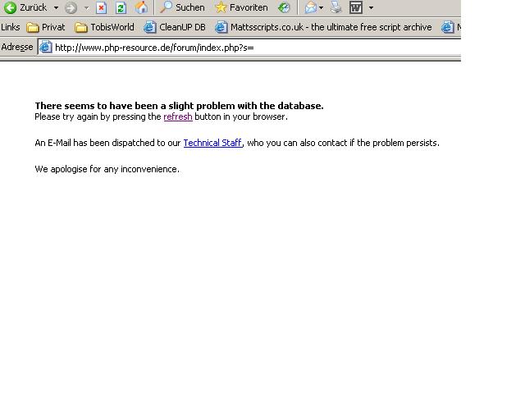525x420 pixels.
Task: Print the page with printer icon
Action: tap(336, 8)
